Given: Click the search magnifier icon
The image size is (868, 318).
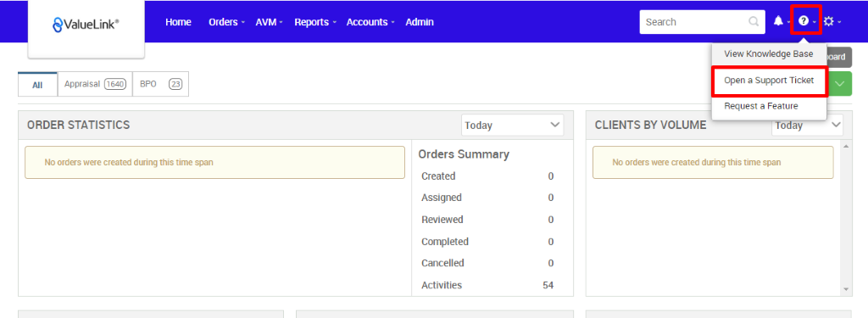Looking at the screenshot, I should [x=754, y=22].
